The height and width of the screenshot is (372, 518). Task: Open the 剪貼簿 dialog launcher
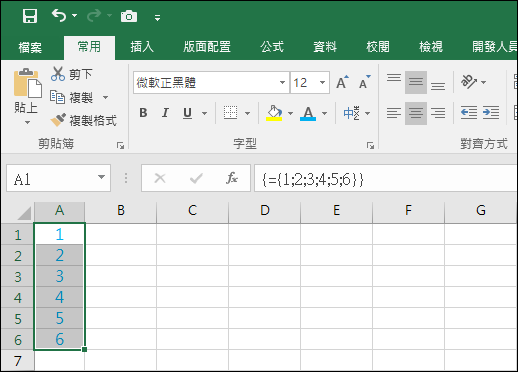coord(120,145)
